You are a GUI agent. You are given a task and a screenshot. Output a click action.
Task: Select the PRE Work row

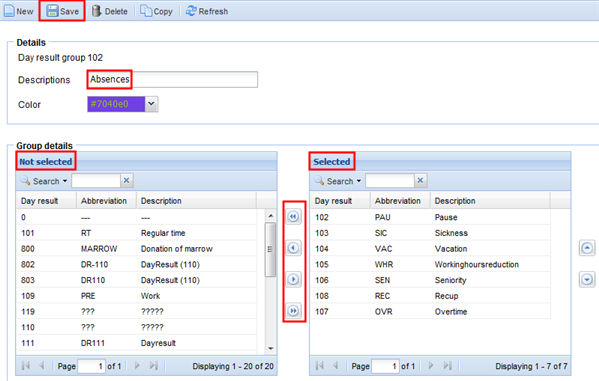(x=136, y=295)
